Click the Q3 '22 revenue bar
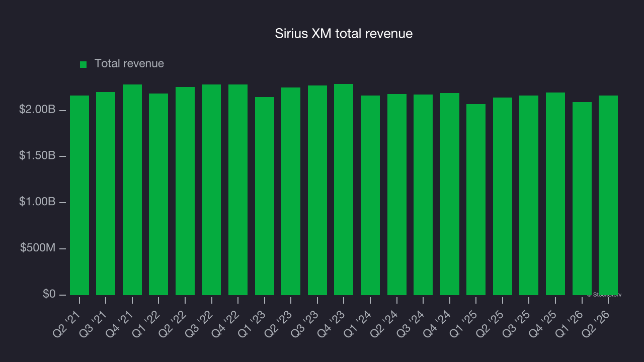This screenshot has height=362, width=644. (x=212, y=190)
